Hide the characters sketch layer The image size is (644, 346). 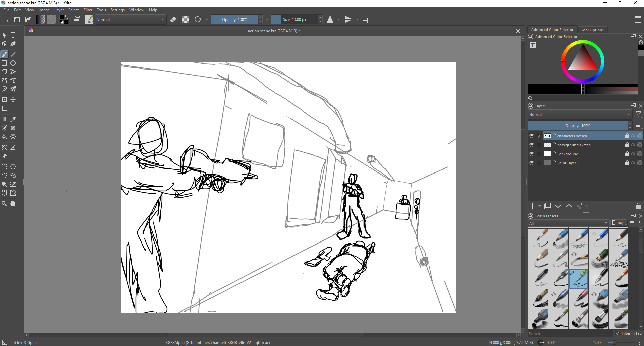532,136
